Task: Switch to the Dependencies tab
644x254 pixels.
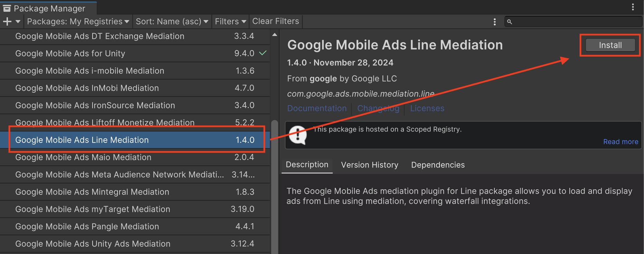Action: pyautogui.click(x=438, y=165)
